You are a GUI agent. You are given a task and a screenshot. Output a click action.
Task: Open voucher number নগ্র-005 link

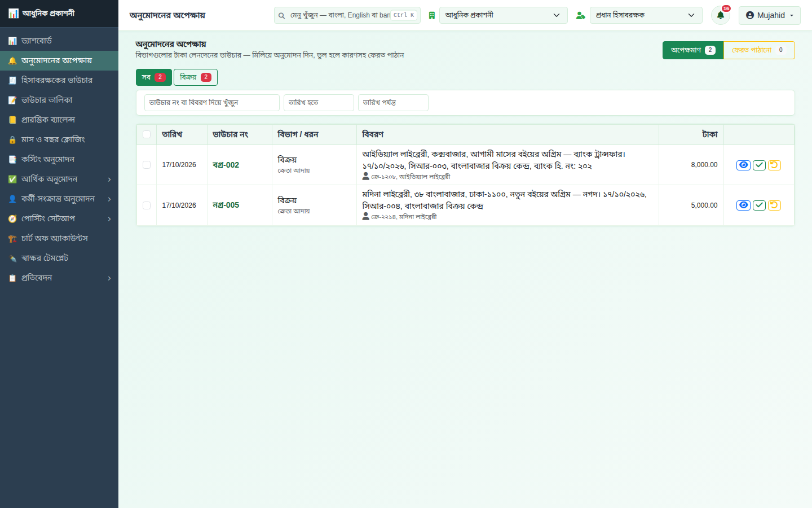[x=226, y=205]
